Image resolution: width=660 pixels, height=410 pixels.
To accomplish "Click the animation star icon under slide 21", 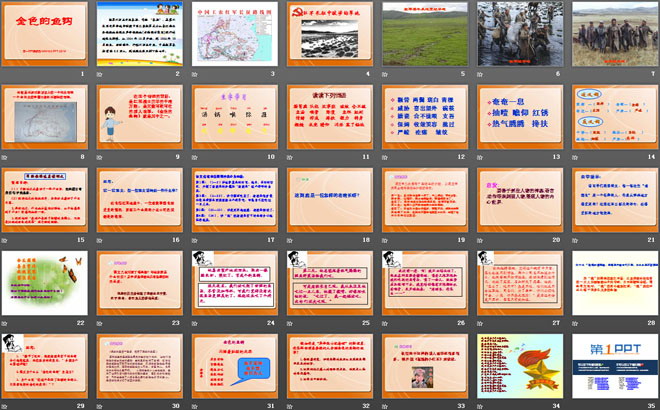I will pyautogui.click(x=575, y=240).
